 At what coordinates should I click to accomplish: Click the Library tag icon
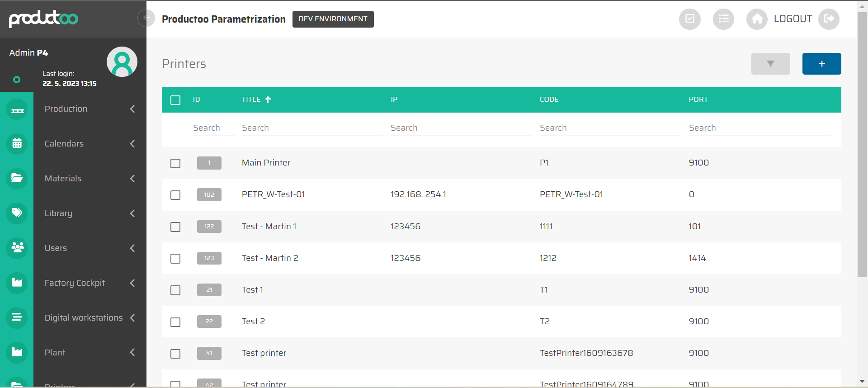click(17, 213)
